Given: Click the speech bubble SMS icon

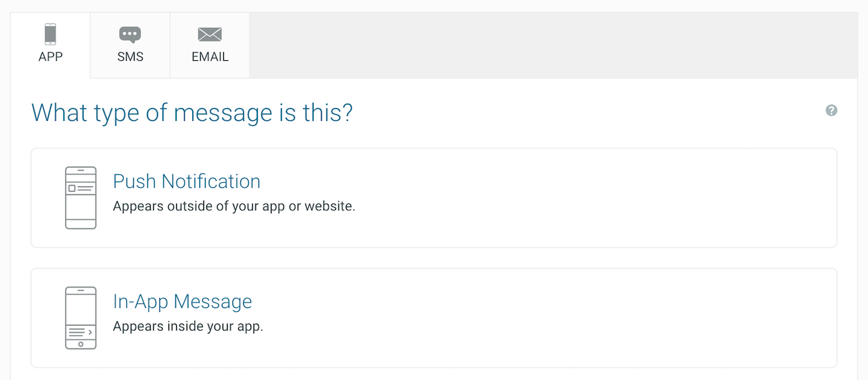Looking at the screenshot, I should point(130,35).
